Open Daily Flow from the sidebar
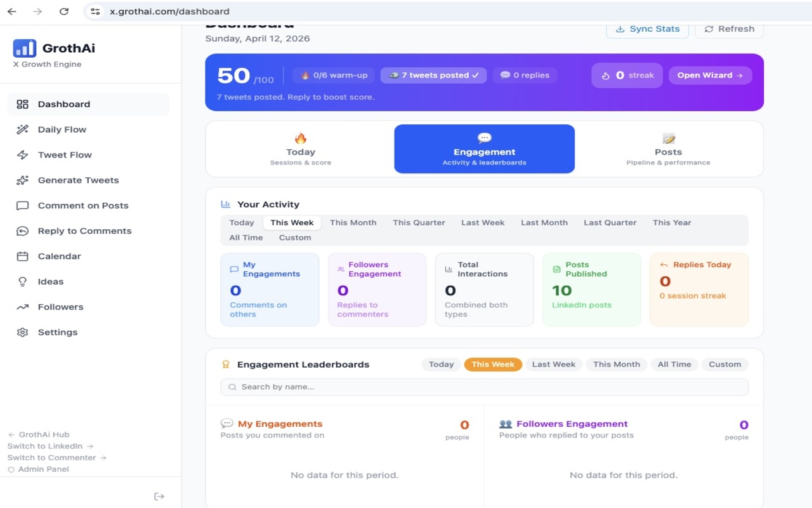 pyautogui.click(x=62, y=130)
